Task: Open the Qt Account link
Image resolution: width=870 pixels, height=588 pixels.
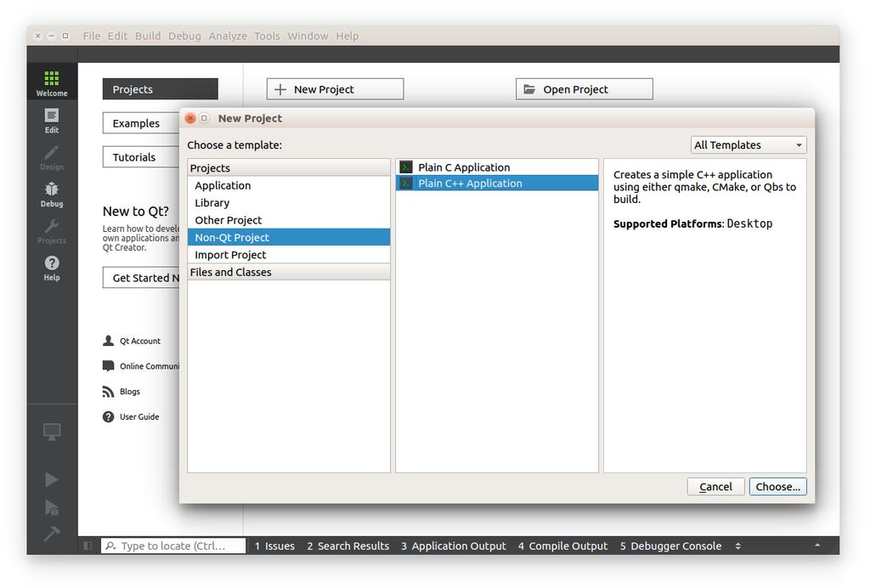Action: [140, 341]
